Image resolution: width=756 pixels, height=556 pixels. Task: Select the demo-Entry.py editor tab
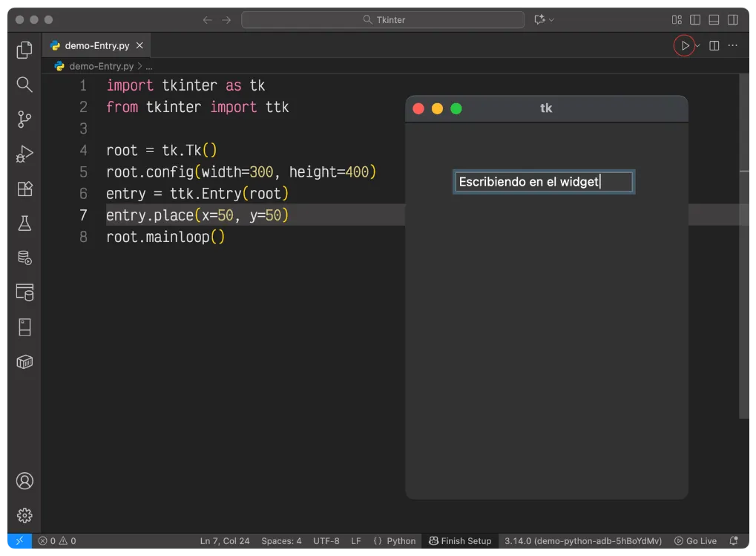pos(96,46)
